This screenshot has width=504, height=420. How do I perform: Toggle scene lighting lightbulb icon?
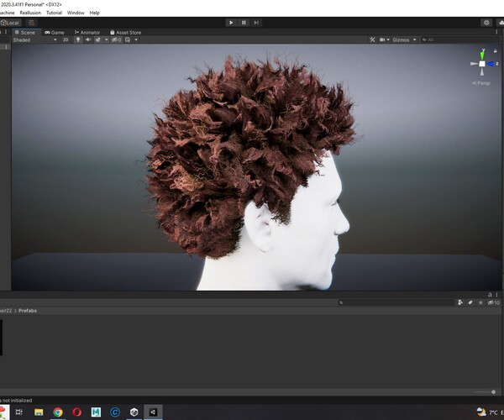78,39
